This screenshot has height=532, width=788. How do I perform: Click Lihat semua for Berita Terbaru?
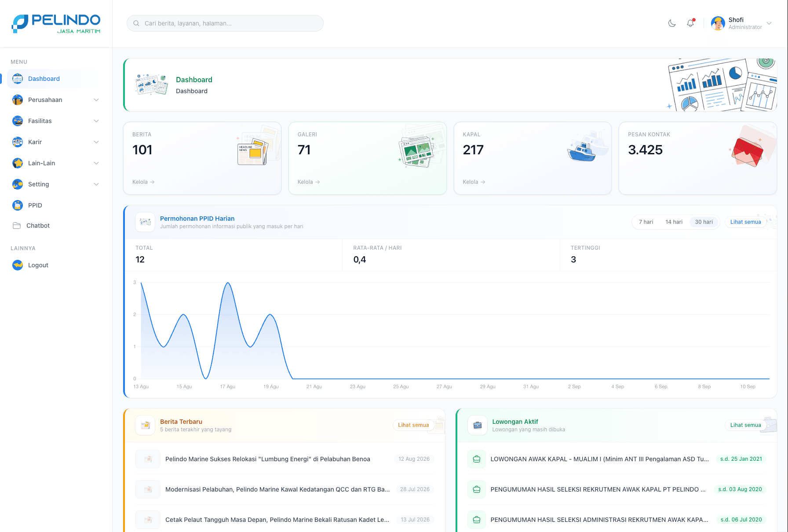coord(413,425)
